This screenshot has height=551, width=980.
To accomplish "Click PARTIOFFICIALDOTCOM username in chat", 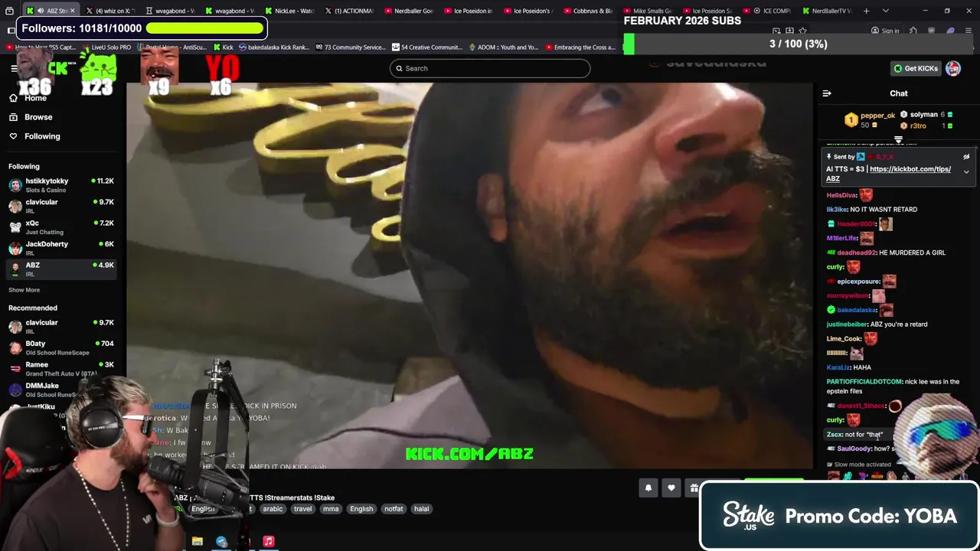I will [x=864, y=382].
